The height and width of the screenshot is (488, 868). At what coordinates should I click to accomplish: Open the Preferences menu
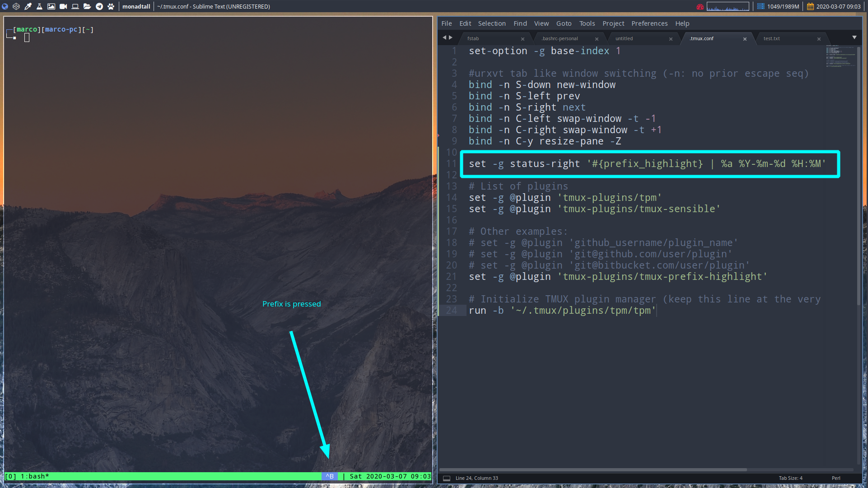point(649,23)
